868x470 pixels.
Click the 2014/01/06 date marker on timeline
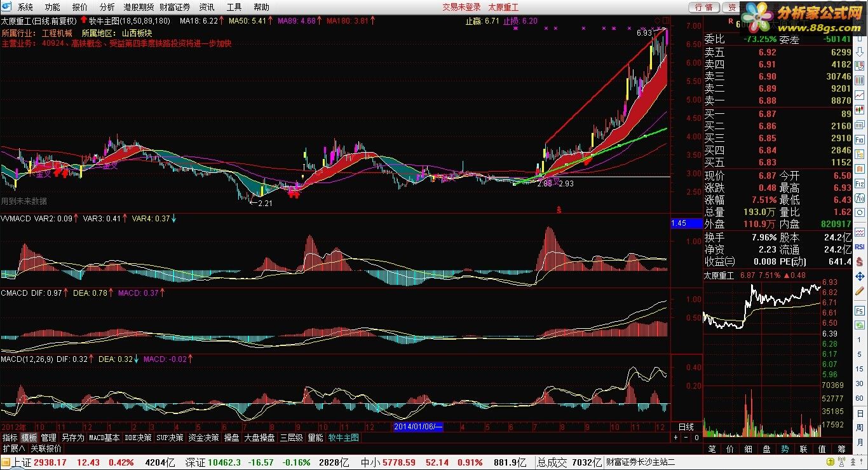coord(418,427)
